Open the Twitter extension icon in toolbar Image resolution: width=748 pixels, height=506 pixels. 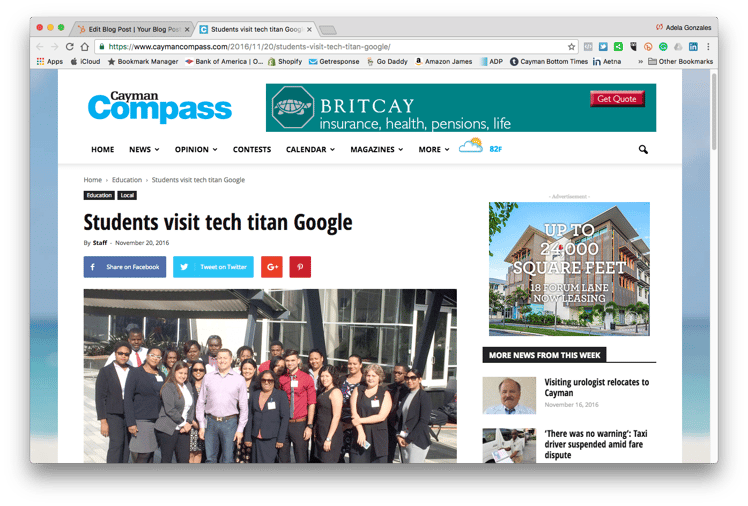coord(603,47)
